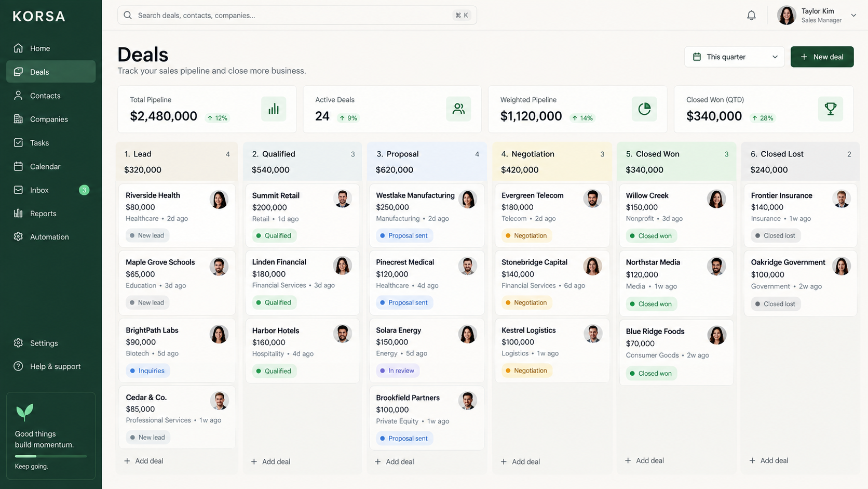Open the Oakridge Government deal title
Screen dimensions: 868x489
[x=788, y=262]
